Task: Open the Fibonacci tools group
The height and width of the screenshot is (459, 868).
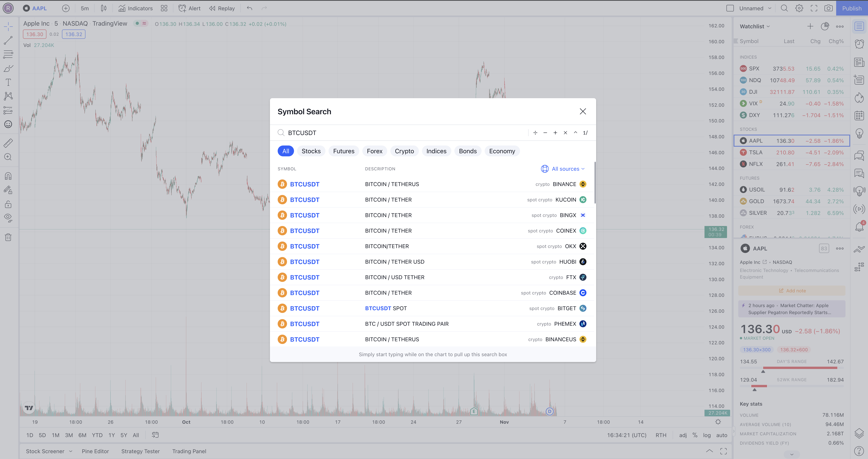Action: pos(8,54)
